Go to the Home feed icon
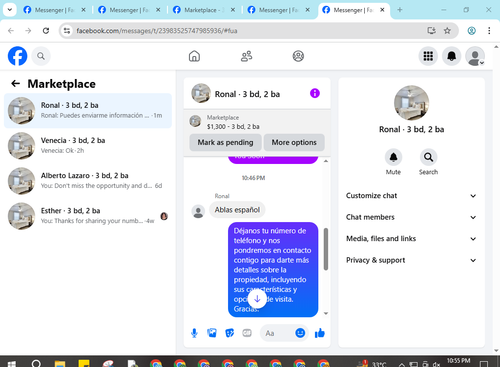500x367 pixels. 194,56
